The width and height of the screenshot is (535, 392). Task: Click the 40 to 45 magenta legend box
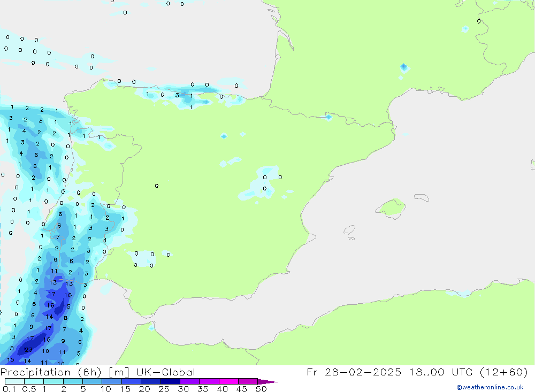[228, 381]
